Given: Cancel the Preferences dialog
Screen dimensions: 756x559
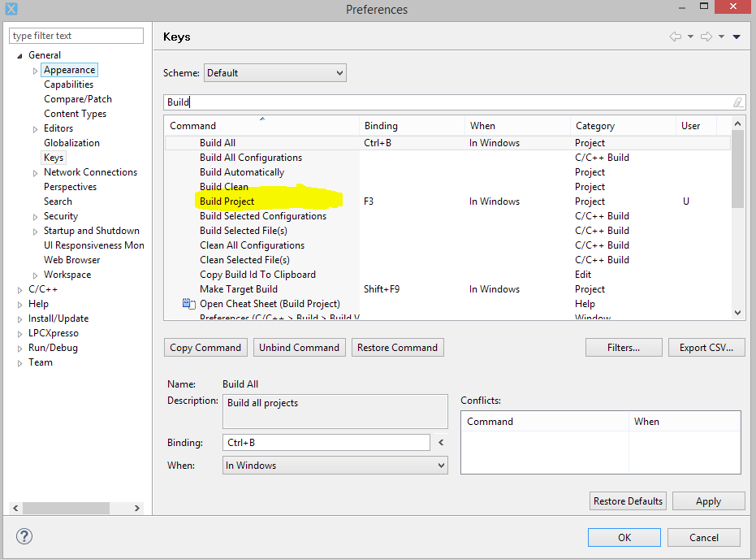Looking at the screenshot, I should pyautogui.click(x=704, y=537).
